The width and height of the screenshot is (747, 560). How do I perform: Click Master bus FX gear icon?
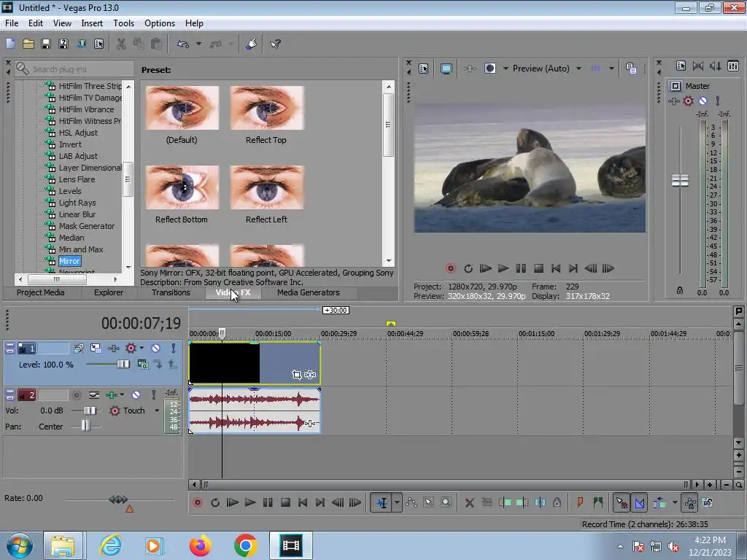688,101
